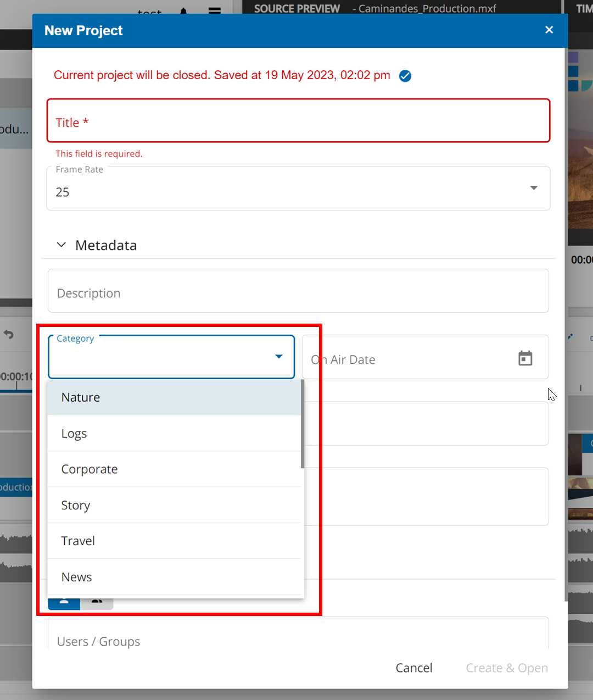Collapse the Metadata section
593x700 pixels.
pos(61,245)
